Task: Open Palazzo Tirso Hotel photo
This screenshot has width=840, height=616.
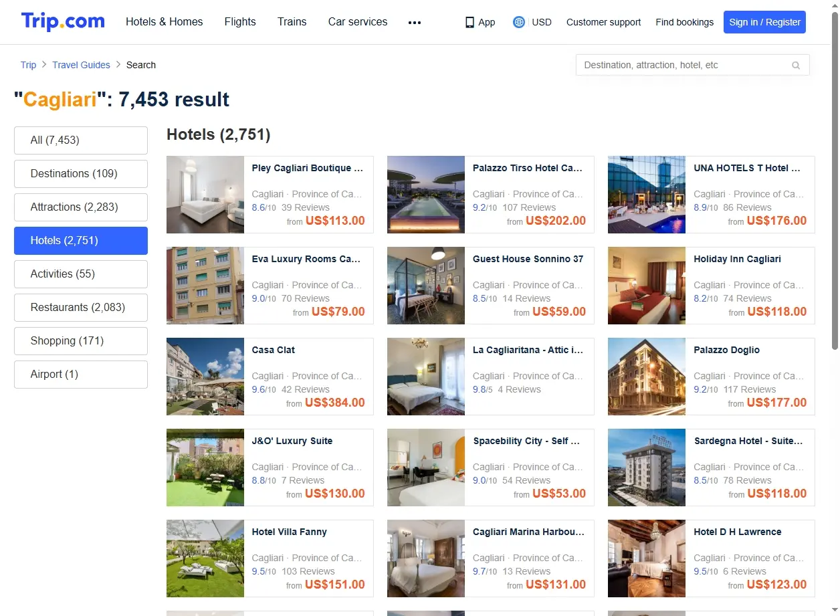Action: point(426,195)
